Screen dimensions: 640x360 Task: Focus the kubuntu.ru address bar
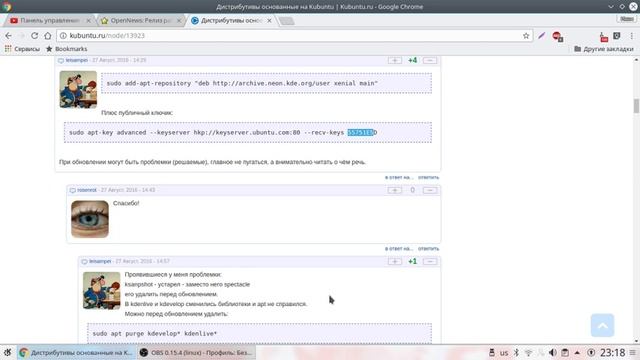(294, 36)
